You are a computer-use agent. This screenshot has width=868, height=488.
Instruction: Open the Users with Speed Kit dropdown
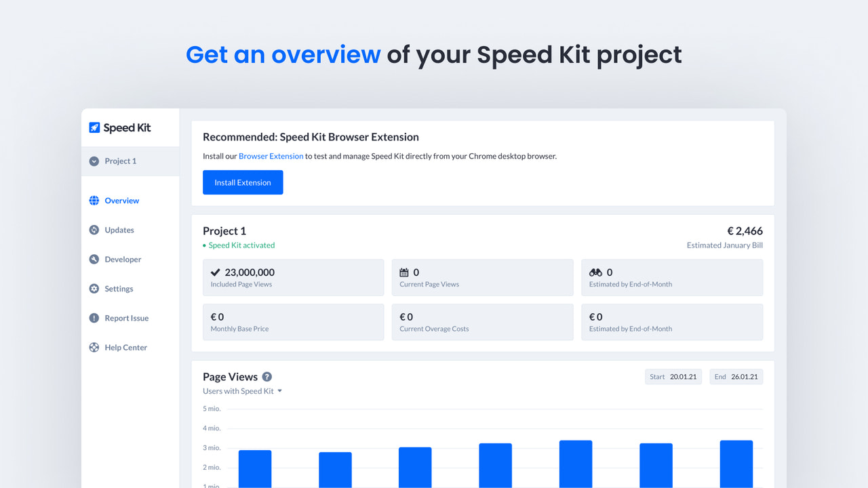(x=242, y=391)
